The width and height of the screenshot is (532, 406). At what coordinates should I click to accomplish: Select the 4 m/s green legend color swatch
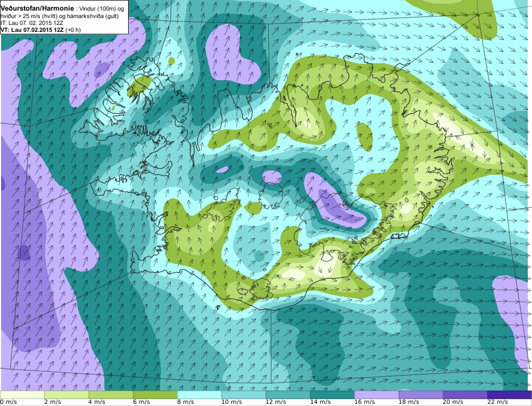111,395
